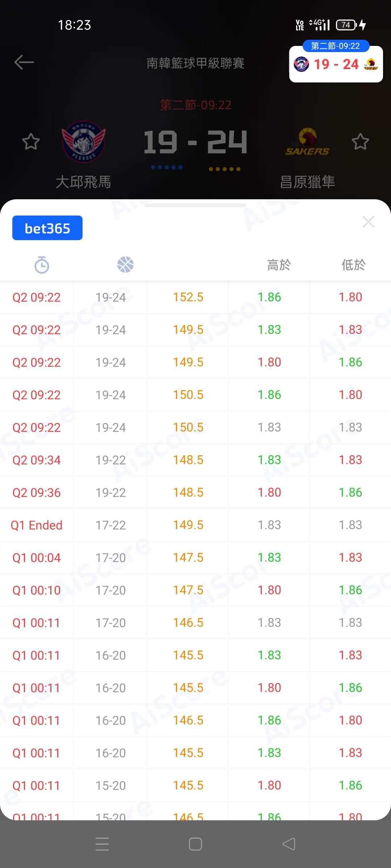
Task: Tap the basketball score column icon
Action: click(x=125, y=265)
